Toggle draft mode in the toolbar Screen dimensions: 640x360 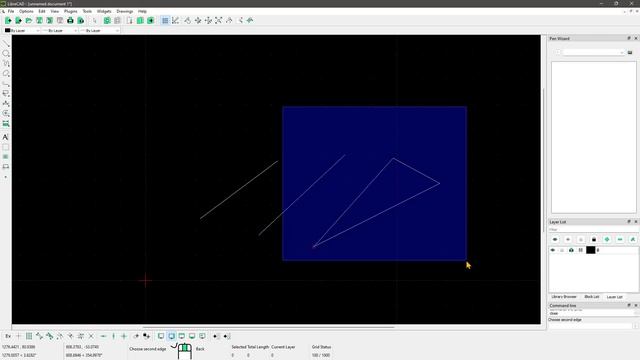point(176,20)
